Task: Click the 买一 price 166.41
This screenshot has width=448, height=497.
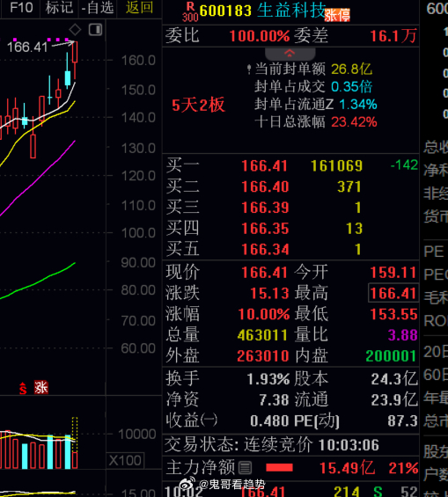Action: [265, 166]
